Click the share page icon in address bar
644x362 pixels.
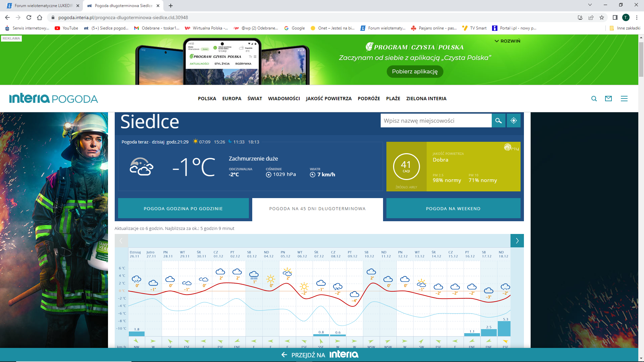(591, 17)
